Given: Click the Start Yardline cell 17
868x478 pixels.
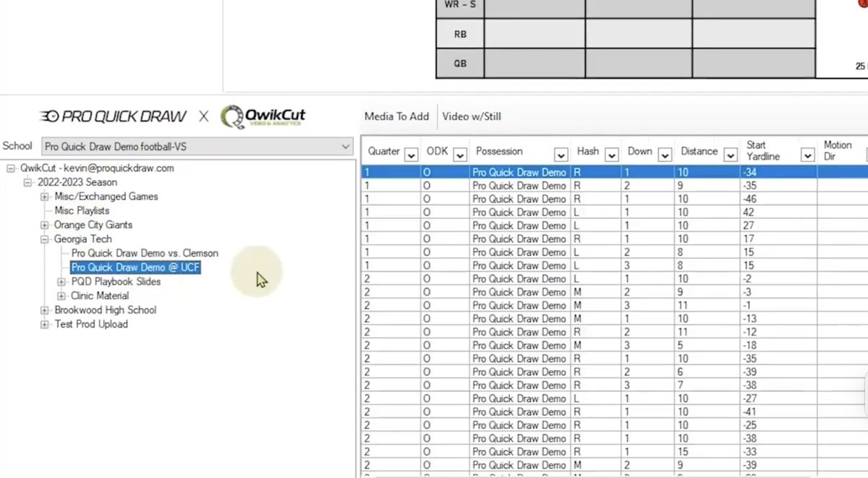Looking at the screenshot, I should tap(778, 239).
